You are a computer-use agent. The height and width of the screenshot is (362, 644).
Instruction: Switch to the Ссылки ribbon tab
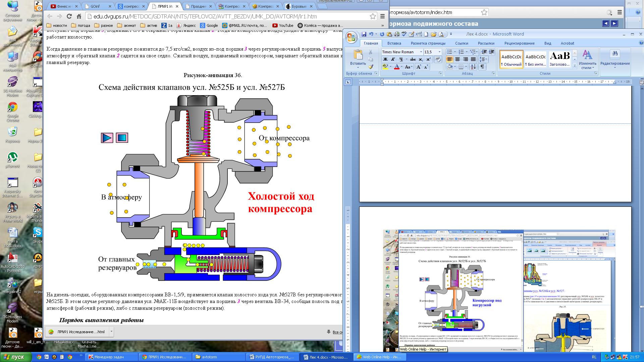point(462,43)
